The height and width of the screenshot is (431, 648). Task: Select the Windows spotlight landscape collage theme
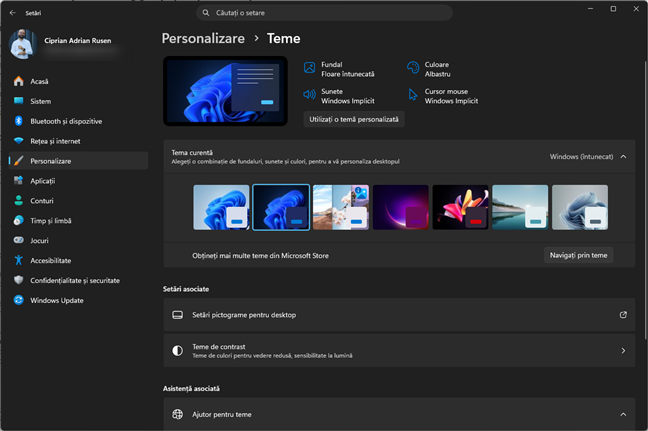pyautogui.click(x=341, y=207)
